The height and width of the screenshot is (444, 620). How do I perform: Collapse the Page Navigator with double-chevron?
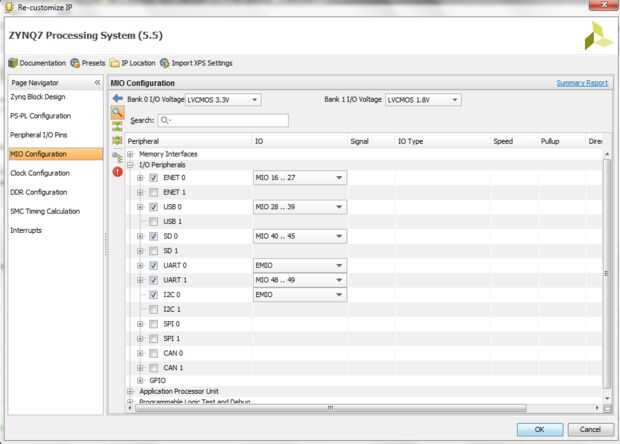click(x=97, y=82)
